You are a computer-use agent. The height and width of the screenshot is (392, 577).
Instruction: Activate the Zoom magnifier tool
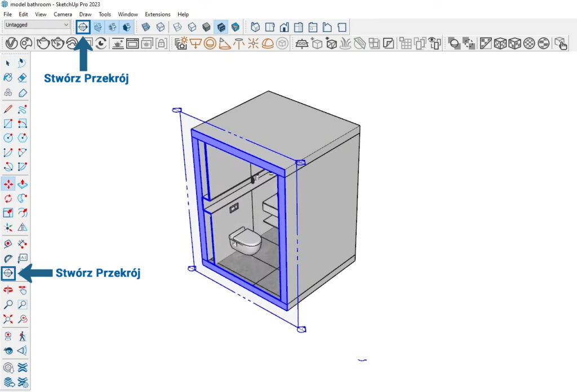8,305
